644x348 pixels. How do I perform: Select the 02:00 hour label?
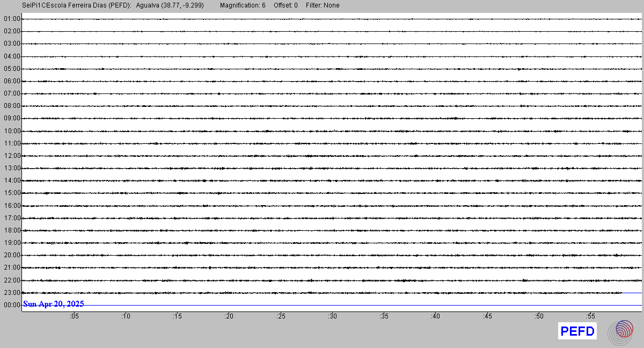point(12,31)
